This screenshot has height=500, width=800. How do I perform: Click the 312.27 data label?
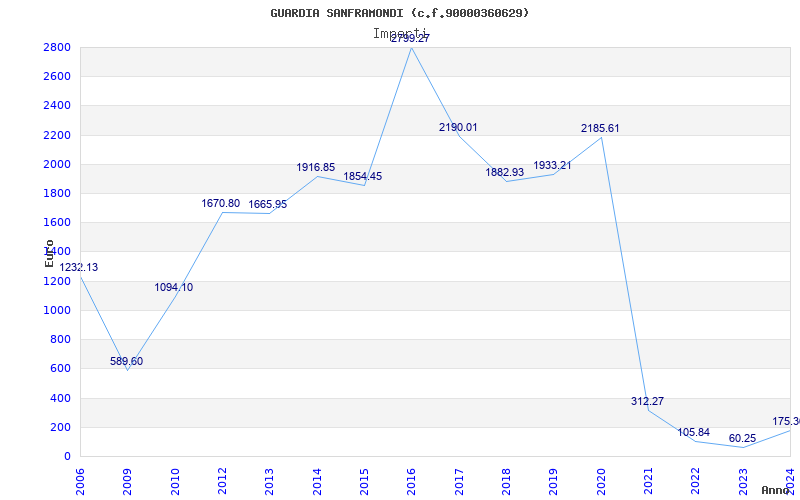[647, 402]
